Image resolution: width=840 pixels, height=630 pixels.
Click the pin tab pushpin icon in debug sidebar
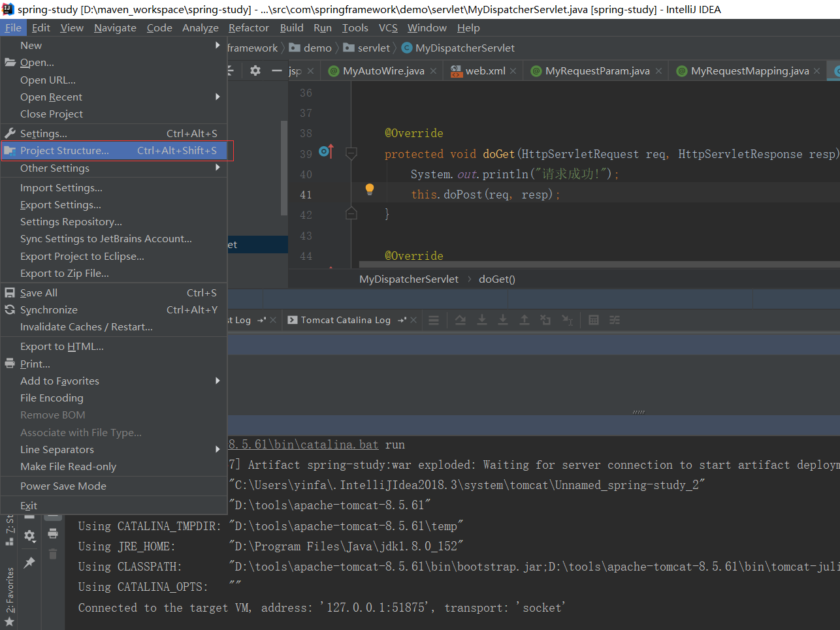(x=29, y=562)
